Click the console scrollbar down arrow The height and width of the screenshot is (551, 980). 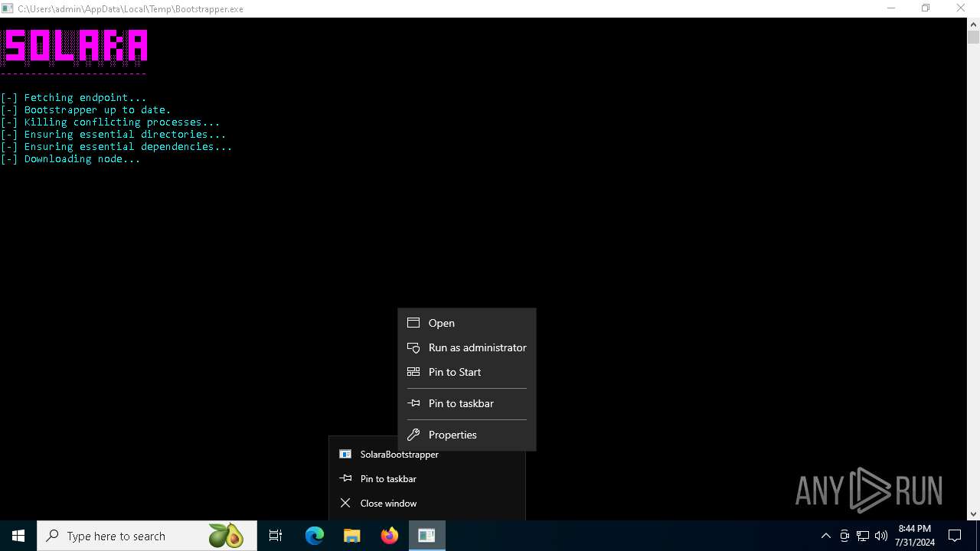(973, 514)
